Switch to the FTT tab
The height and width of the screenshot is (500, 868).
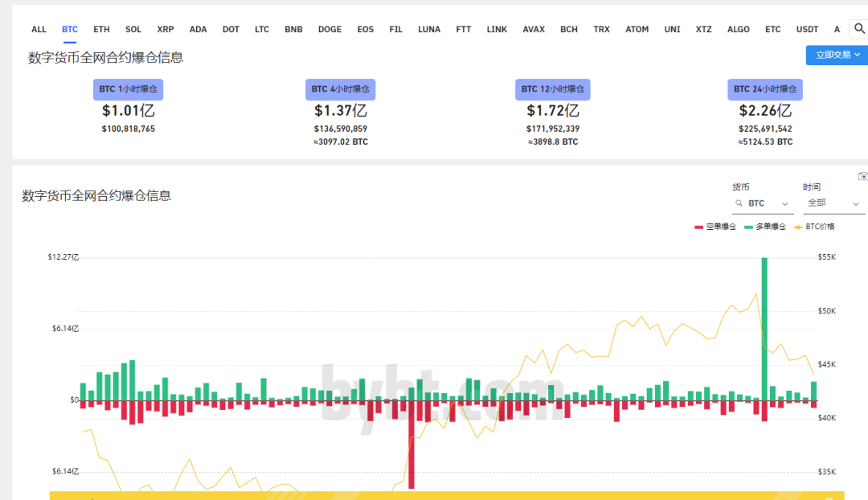pyautogui.click(x=464, y=30)
